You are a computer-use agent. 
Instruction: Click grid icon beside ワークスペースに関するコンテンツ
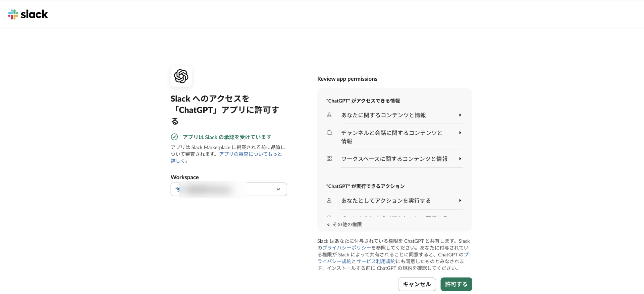pos(329,159)
